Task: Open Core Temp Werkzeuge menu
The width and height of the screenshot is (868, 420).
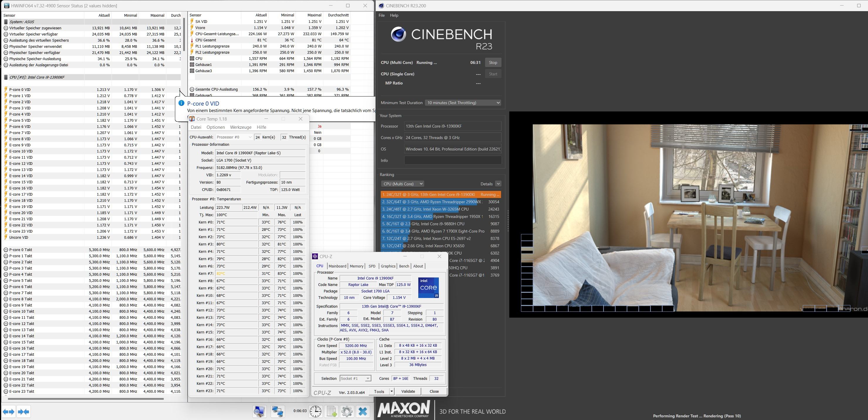Action: tap(241, 127)
